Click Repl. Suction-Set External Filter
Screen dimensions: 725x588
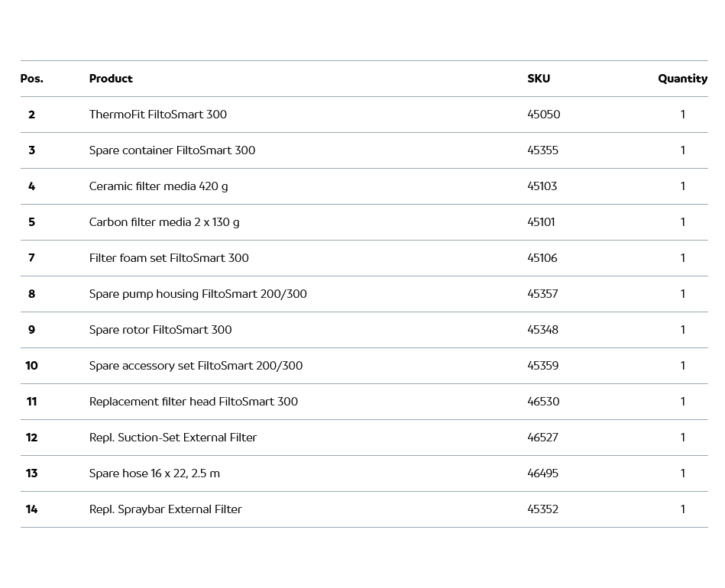[x=173, y=438]
